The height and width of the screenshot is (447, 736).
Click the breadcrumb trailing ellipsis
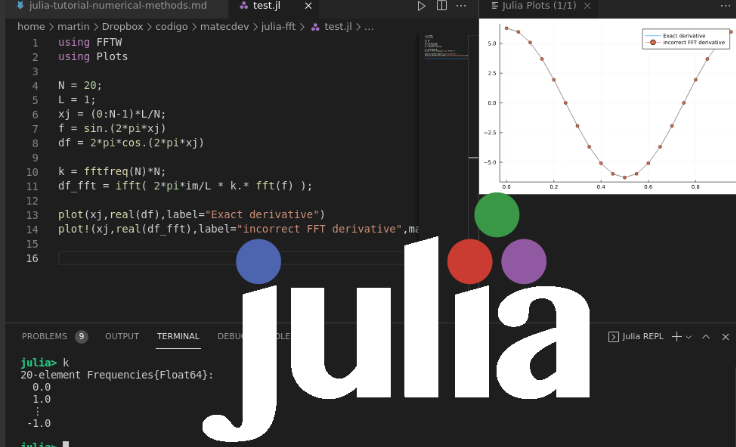pyautogui.click(x=369, y=27)
